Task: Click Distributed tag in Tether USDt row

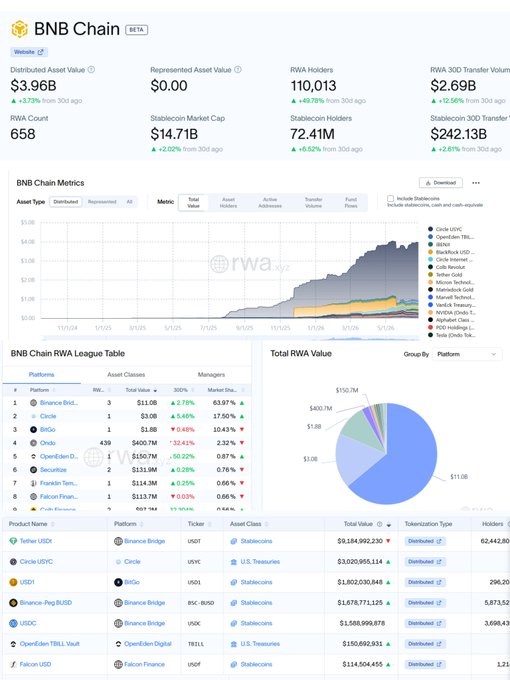Action: 425,541
